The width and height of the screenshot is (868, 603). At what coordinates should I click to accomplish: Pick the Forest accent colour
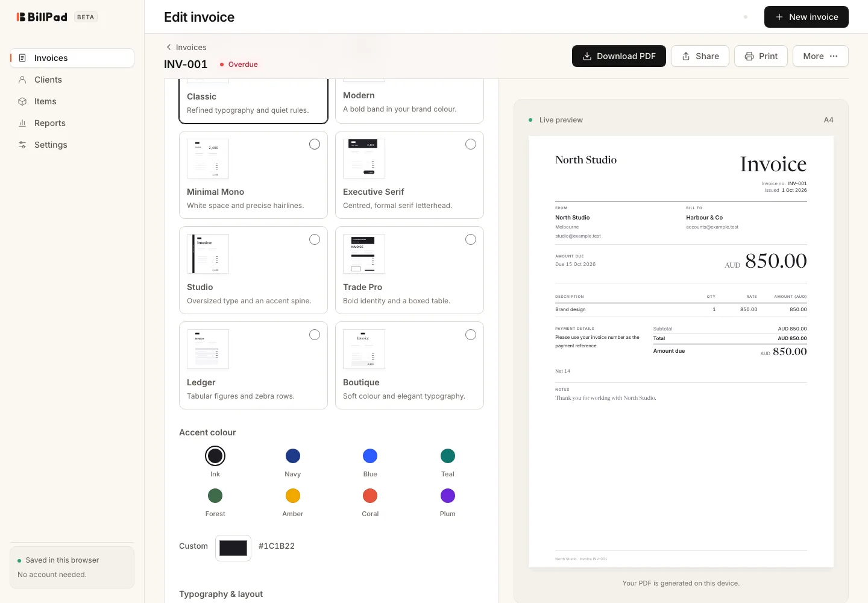tap(215, 496)
